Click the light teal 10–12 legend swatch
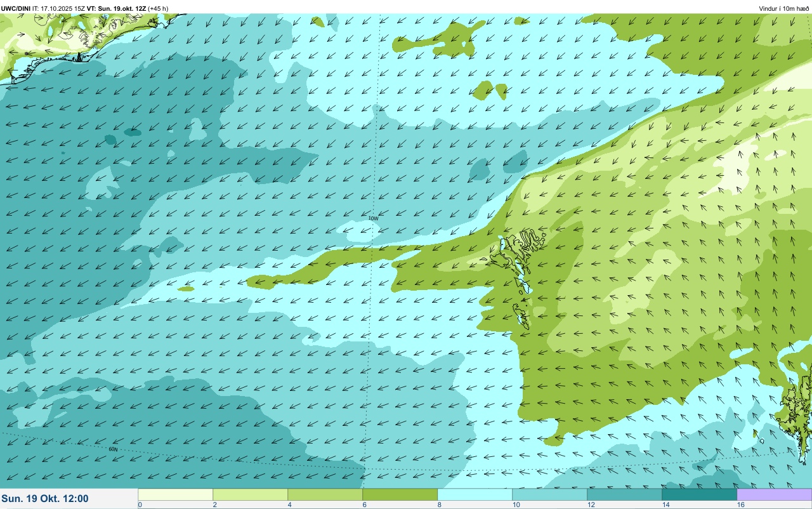 [550, 494]
